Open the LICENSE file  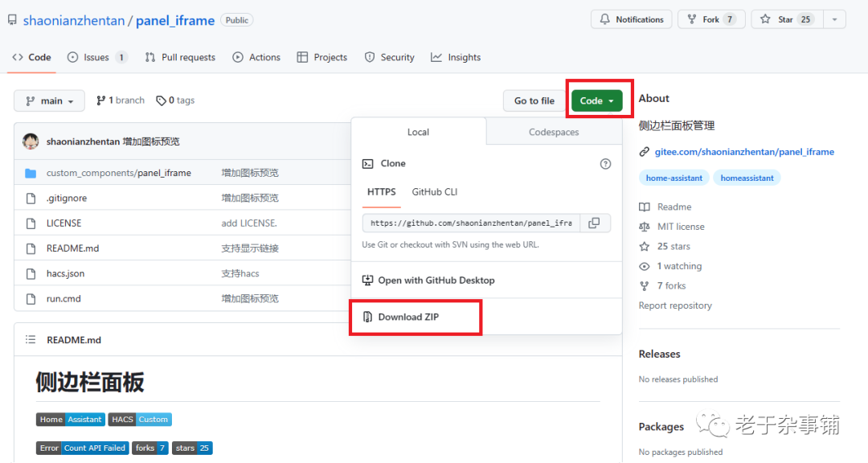click(x=63, y=223)
